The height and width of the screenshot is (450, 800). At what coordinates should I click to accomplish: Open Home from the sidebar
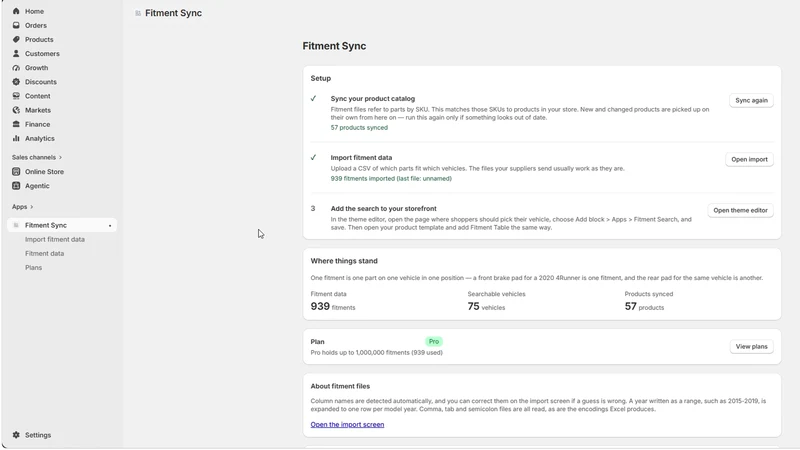pos(34,11)
